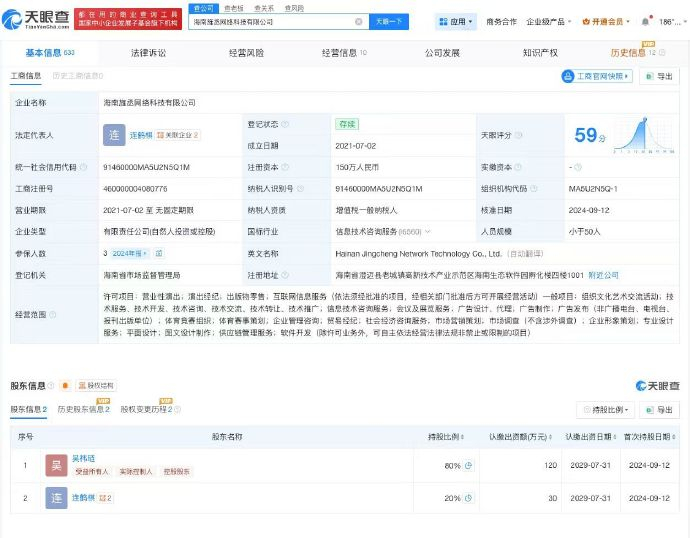The width and height of the screenshot is (690, 538).
Task: Open the 历史信息 tab
Action: (x=629, y=52)
